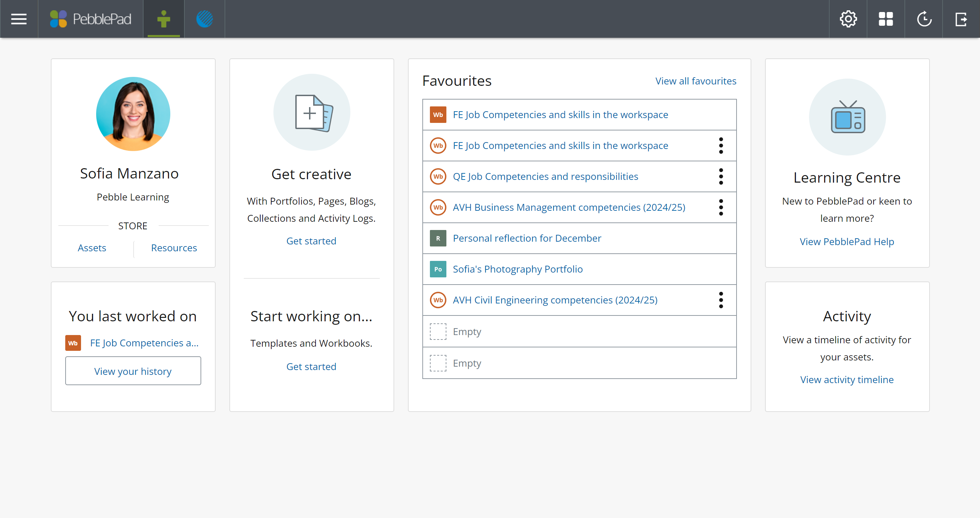The height and width of the screenshot is (518, 980).
Task: Open options for AVH Civil Engineering favourite
Action: coord(720,300)
